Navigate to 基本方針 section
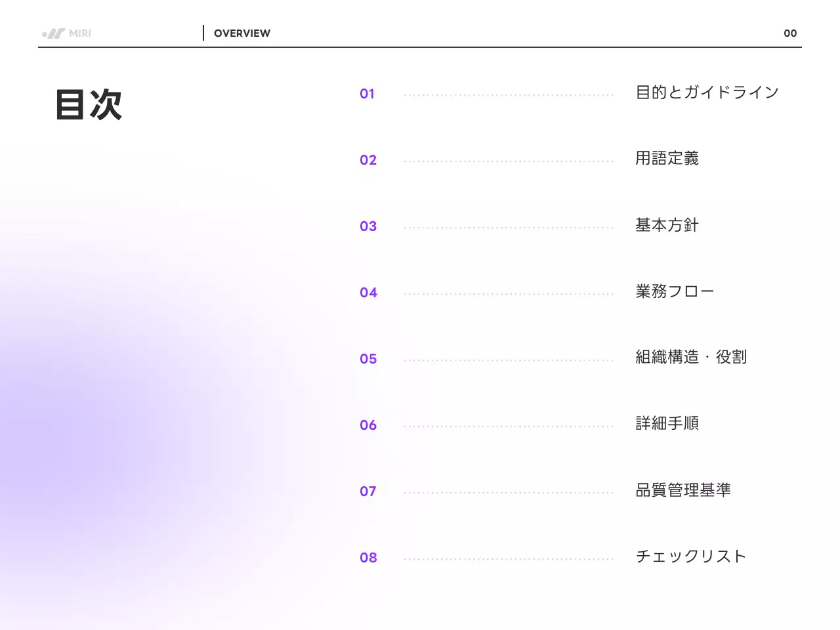This screenshot has width=840, height=630. click(667, 225)
